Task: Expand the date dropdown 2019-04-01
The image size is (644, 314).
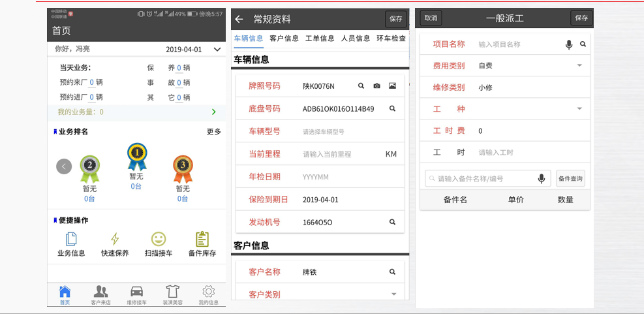Action: click(217, 50)
